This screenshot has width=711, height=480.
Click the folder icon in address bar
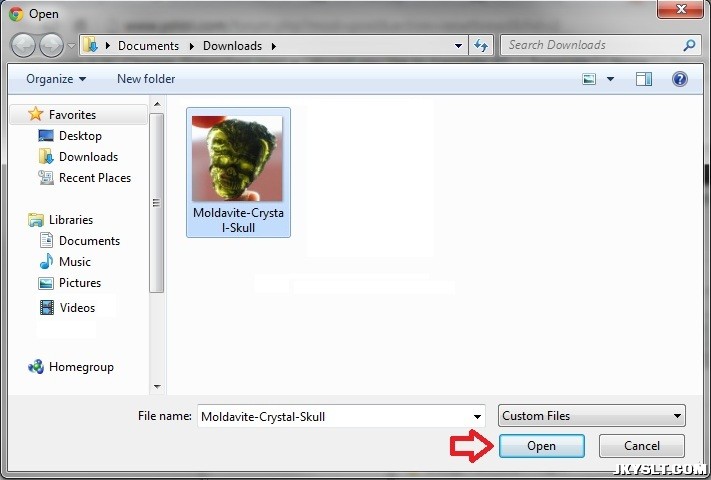click(x=91, y=45)
